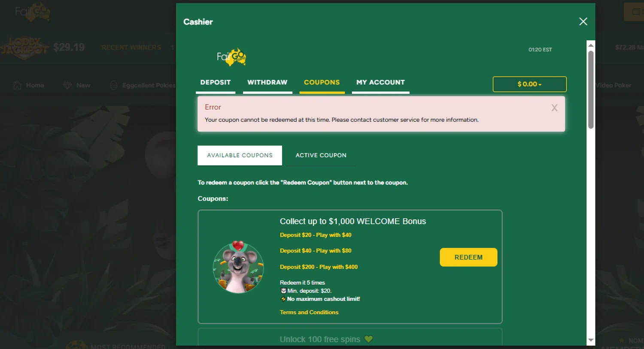Click the Home icon in background nav
The width and height of the screenshot is (644, 349).
(17, 85)
